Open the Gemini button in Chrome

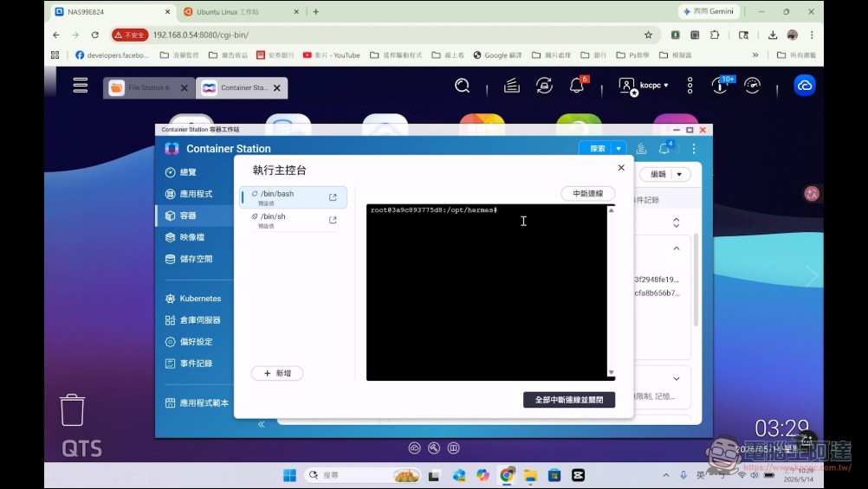pyautogui.click(x=708, y=11)
